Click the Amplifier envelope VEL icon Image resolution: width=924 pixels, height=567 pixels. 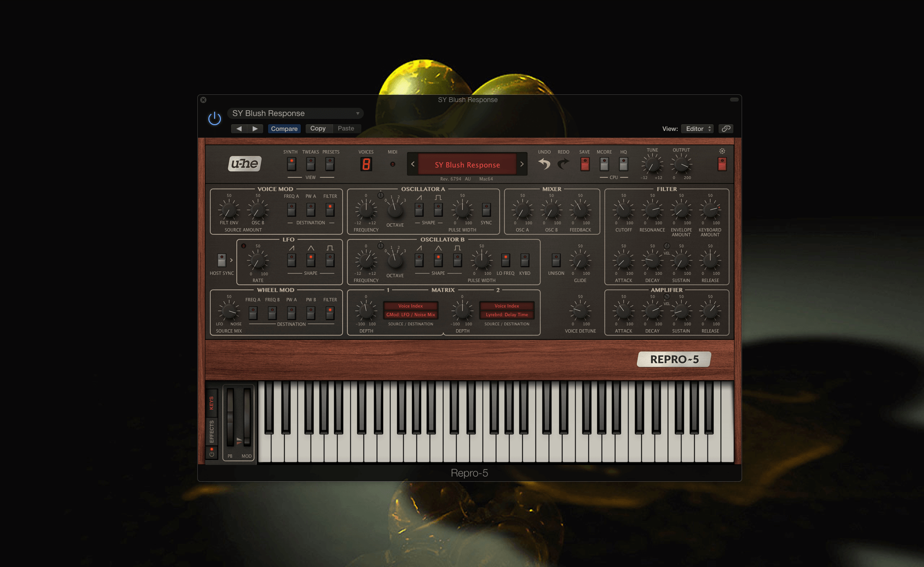point(667,296)
